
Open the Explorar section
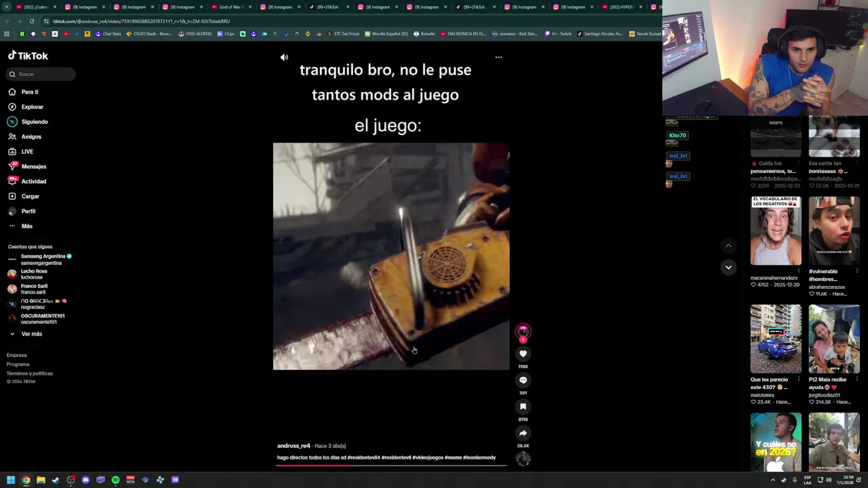[x=26, y=107]
